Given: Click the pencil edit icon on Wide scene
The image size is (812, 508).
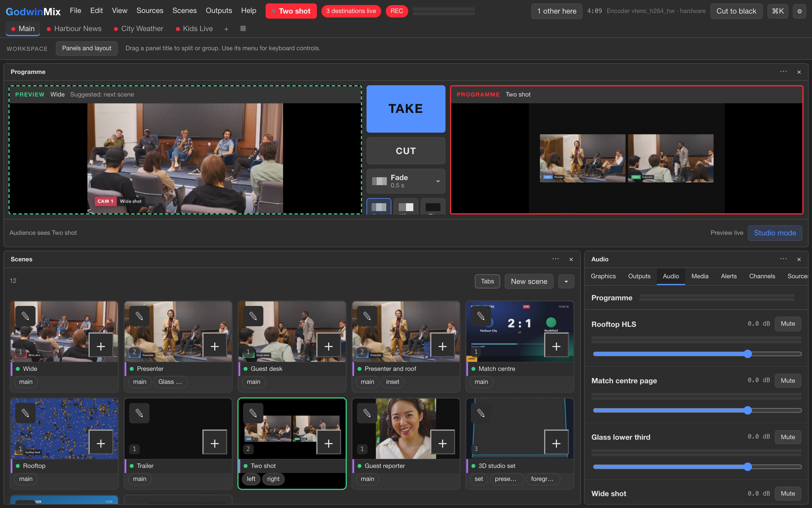Looking at the screenshot, I should tap(25, 316).
